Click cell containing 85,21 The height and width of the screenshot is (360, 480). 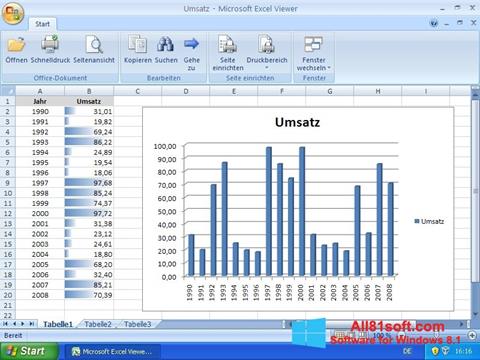pyautogui.click(x=89, y=285)
